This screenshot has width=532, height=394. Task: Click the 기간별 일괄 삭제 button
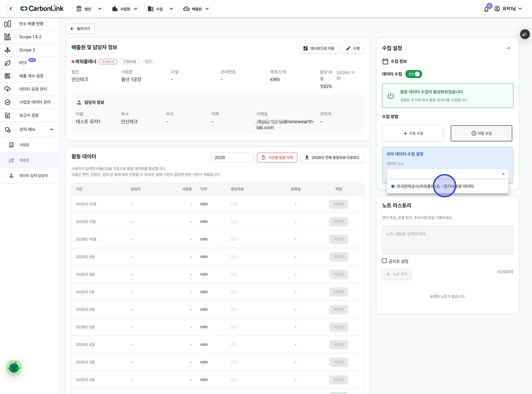pyautogui.click(x=277, y=157)
